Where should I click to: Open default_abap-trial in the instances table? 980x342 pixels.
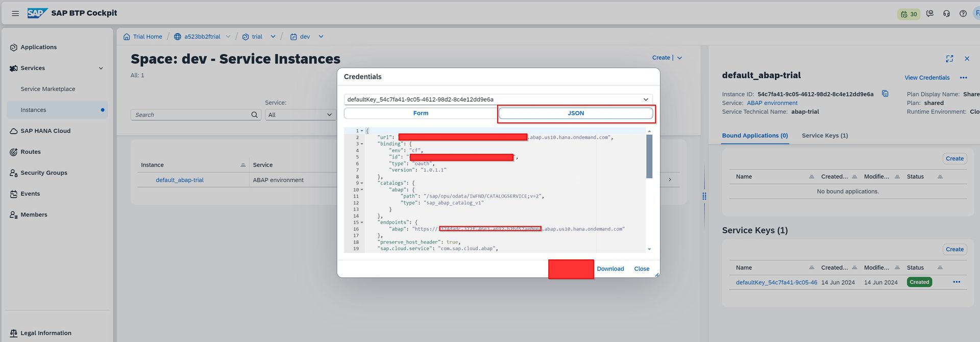[180, 180]
